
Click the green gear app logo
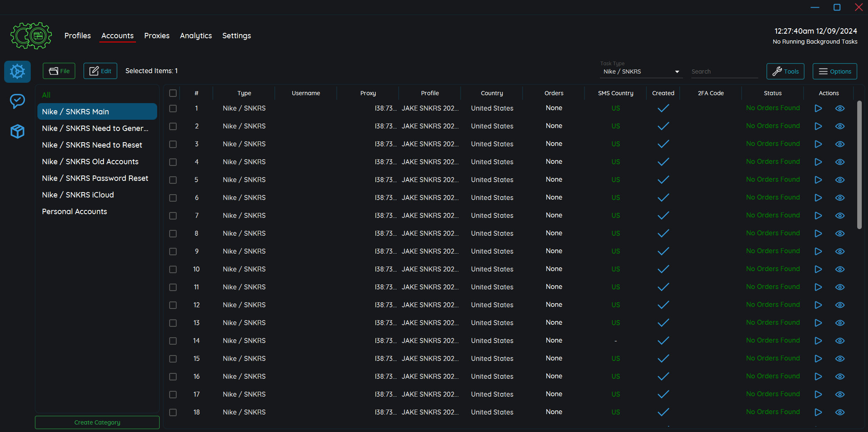point(31,36)
